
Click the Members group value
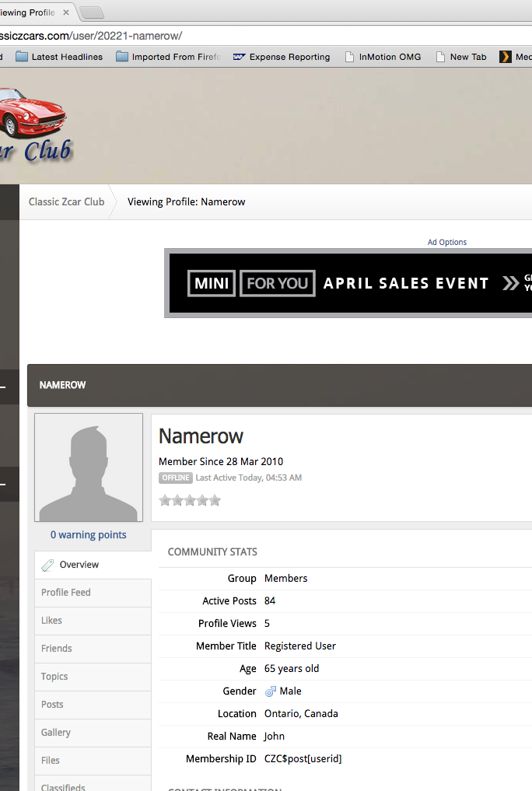tap(286, 579)
